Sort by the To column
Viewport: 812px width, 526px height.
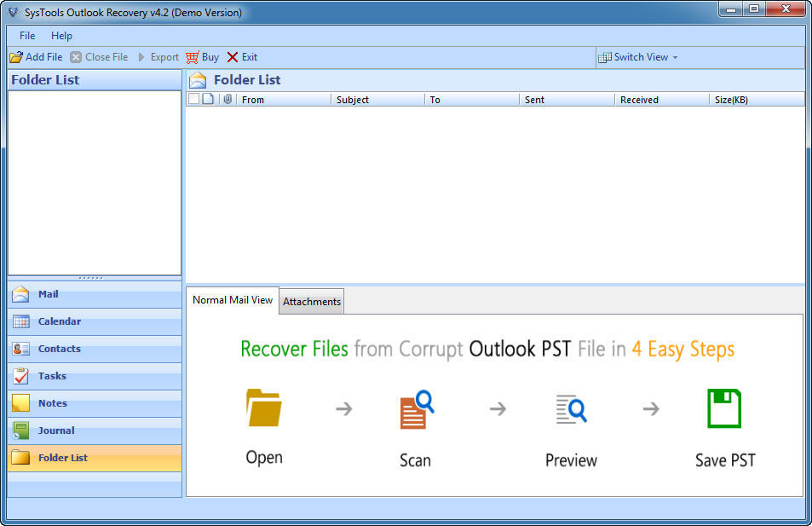[472, 100]
